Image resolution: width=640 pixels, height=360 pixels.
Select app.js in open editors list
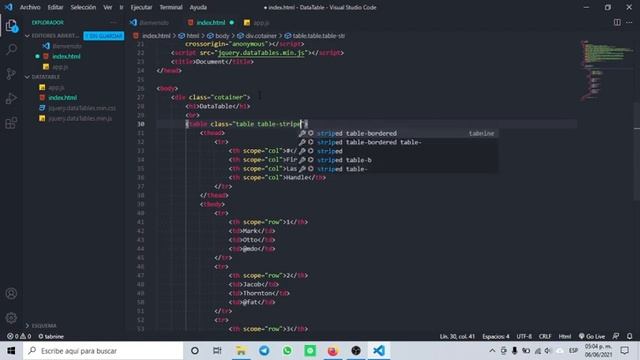click(60, 67)
